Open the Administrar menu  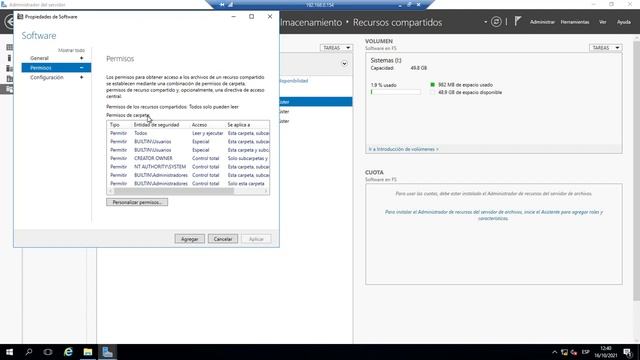click(x=542, y=22)
